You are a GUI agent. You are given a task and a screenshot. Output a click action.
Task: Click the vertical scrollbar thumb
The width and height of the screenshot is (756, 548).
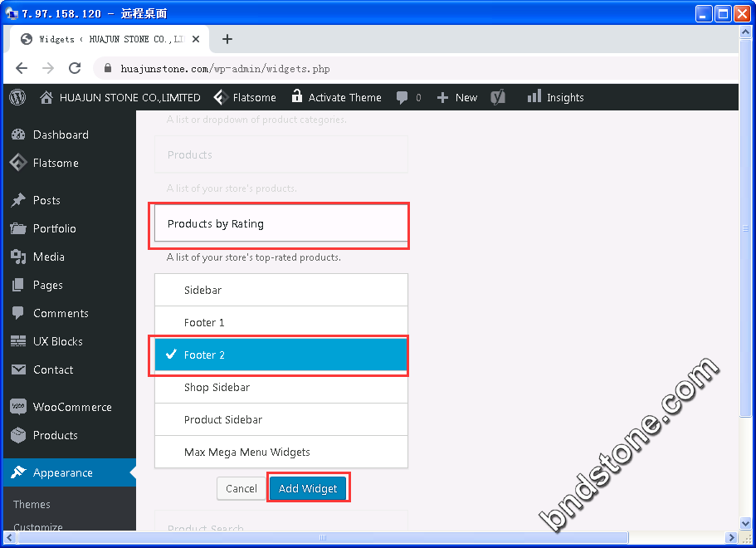pyautogui.click(x=745, y=228)
